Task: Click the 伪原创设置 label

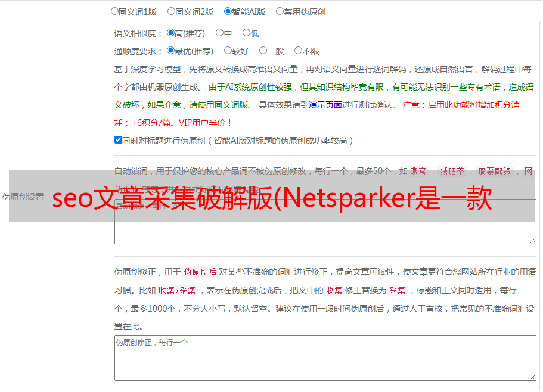Action: click(x=23, y=197)
